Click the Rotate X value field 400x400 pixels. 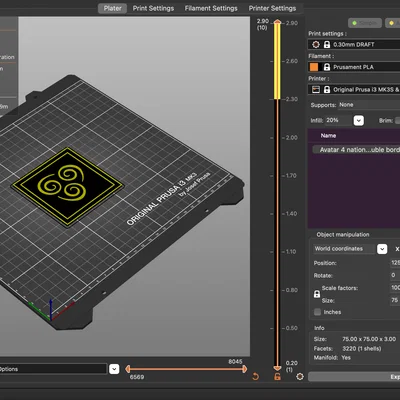pos(395,275)
